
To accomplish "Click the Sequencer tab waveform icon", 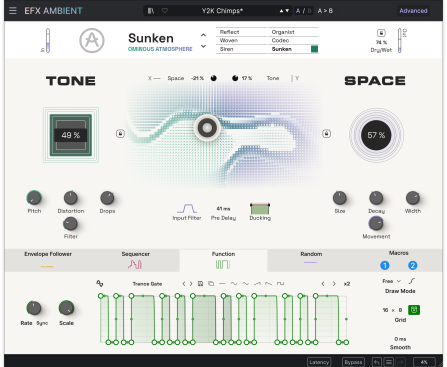I will (135, 265).
